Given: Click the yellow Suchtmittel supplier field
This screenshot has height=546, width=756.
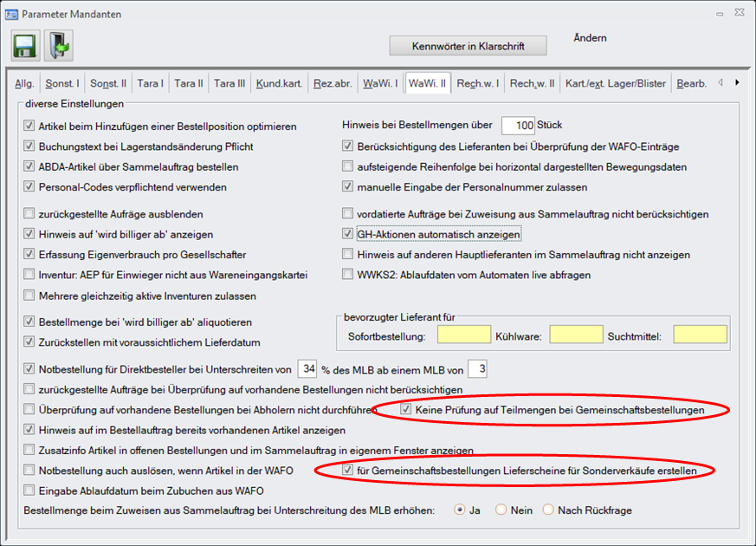Looking at the screenshot, I should coord(700,335).
